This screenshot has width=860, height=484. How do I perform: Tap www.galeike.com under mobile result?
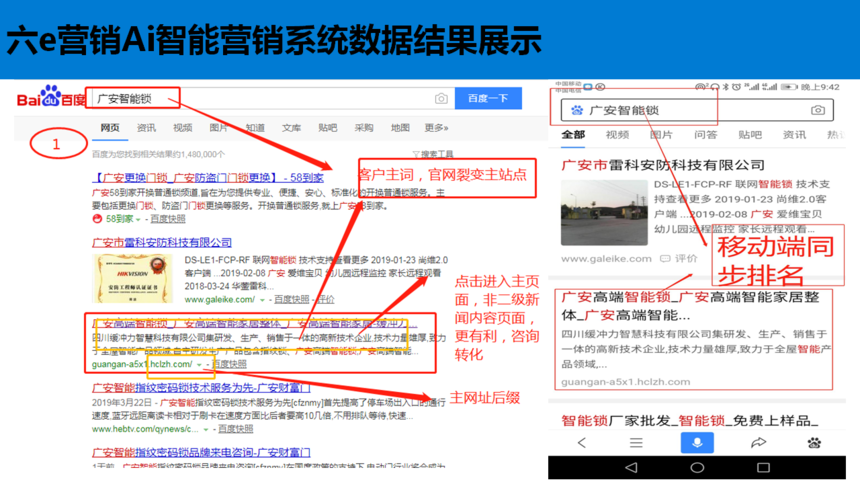pyautogui.click(x=606, y=258)
